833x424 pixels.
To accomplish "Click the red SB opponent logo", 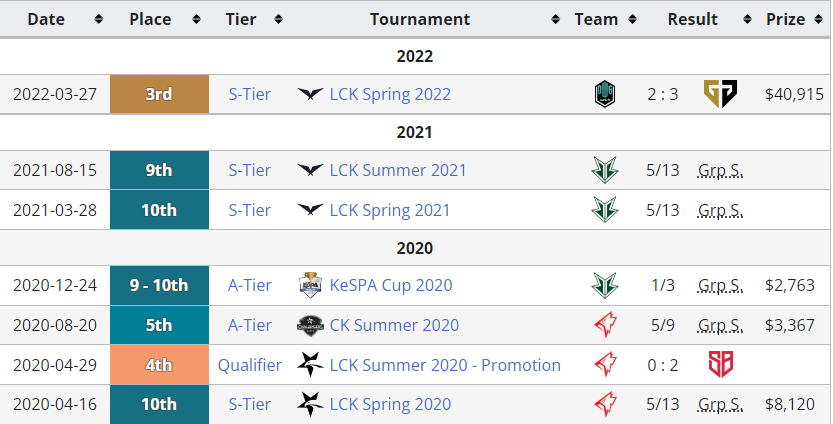I will pyautogui.click(x=720, y=365).
